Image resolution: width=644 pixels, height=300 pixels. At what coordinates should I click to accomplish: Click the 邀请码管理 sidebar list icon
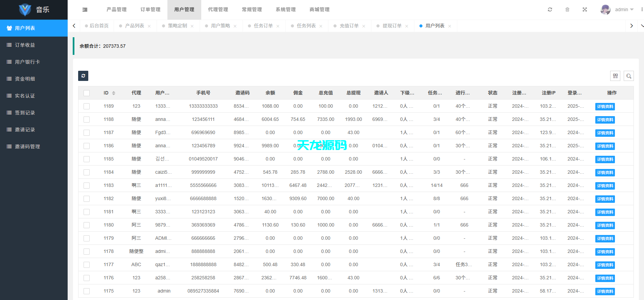[9, 147]
